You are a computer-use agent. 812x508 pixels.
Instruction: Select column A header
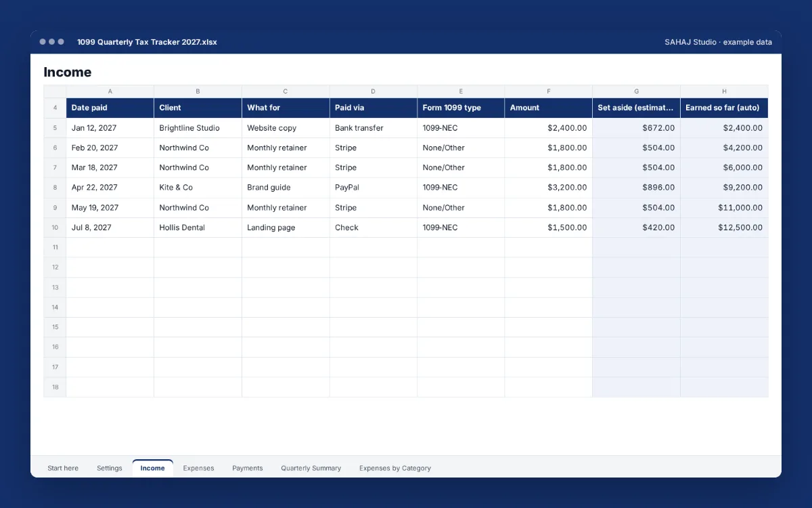click(110, 91)
